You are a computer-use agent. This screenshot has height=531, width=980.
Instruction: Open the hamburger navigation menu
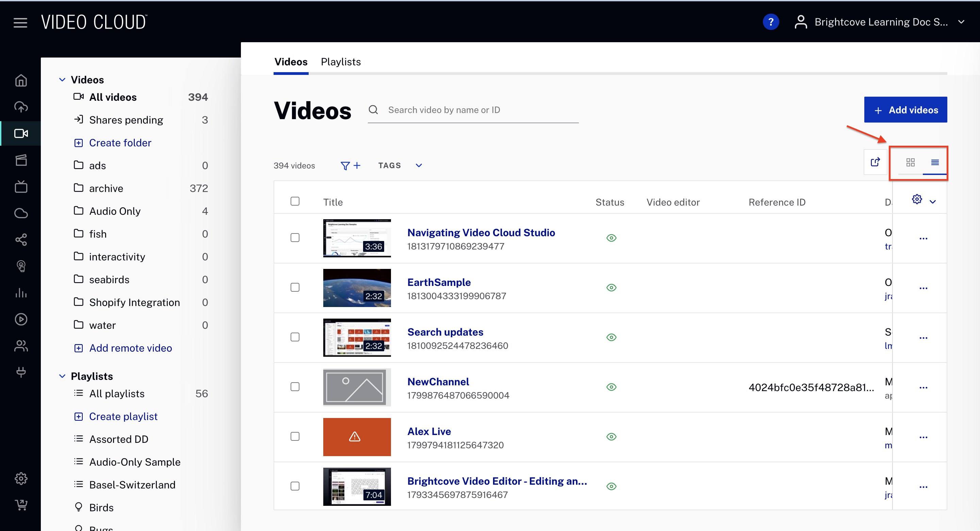pyautogui.click(x=20, y=22)
